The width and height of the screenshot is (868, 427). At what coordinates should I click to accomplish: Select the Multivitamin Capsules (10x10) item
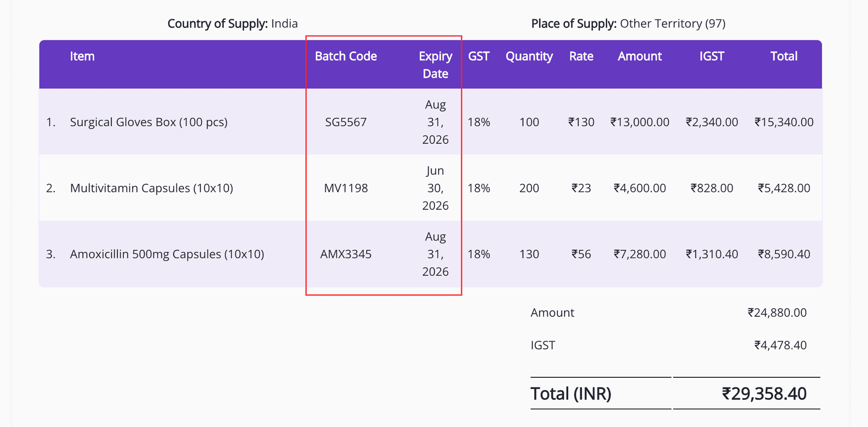pyautogui.click(x=151, y=188)
